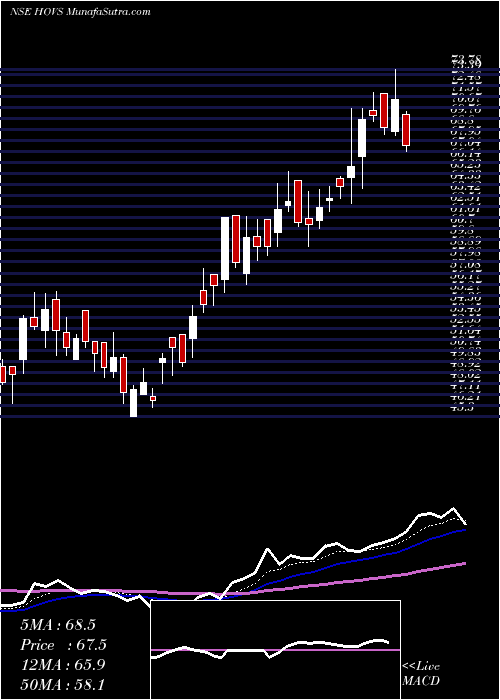Click the NSE HOVS chart title

(x=80, y=12)
